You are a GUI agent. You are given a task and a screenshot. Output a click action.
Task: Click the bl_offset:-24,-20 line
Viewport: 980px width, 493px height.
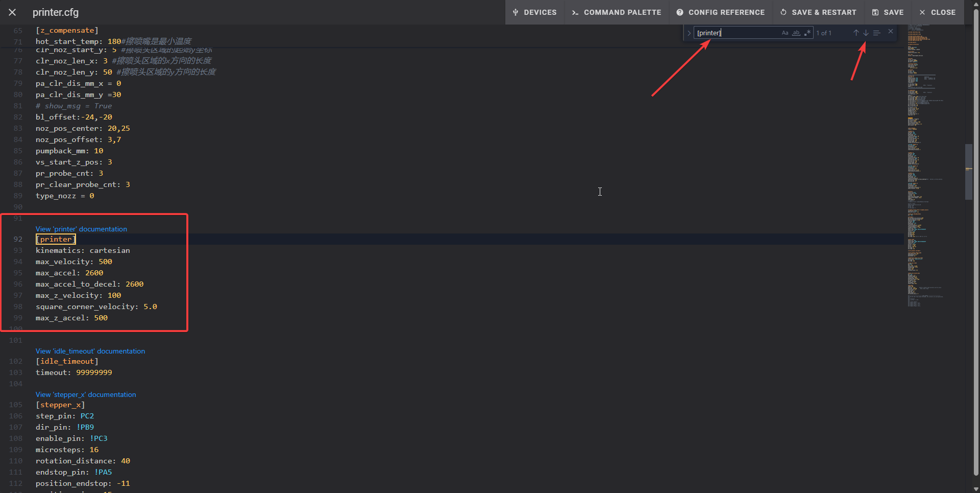point(73,117)
